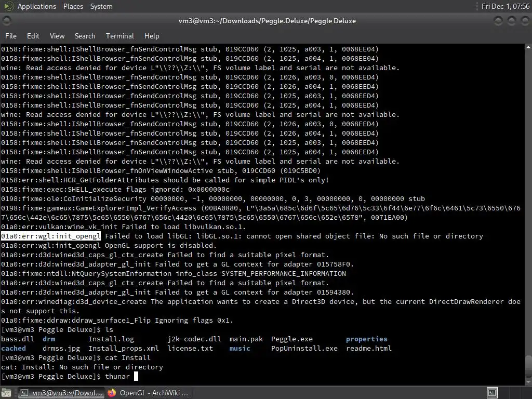Click the terminal window title text
The height and width of the screenshot is (399, 532).
tap(268, 21)
